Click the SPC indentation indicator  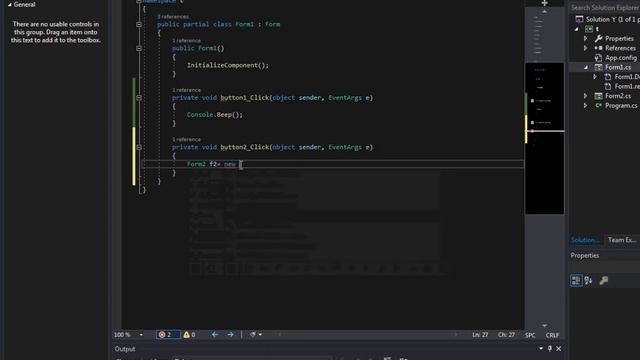click(x=530, y=335)
